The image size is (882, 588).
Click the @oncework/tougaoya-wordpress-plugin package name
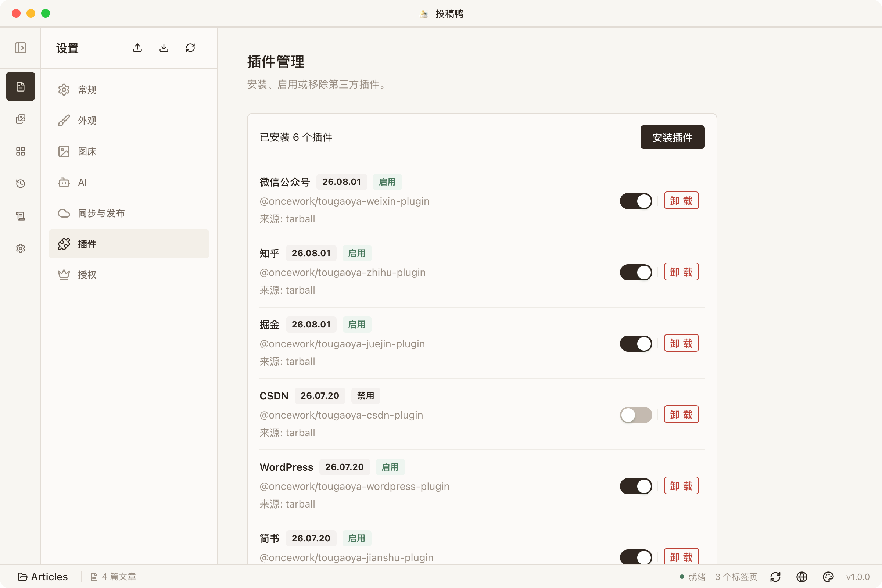coord(354,486)
